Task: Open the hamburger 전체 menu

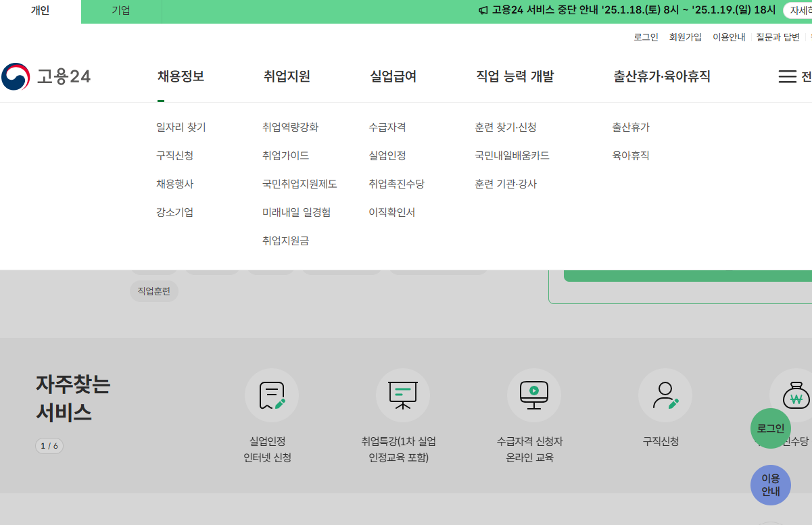Action: (786, 76)
